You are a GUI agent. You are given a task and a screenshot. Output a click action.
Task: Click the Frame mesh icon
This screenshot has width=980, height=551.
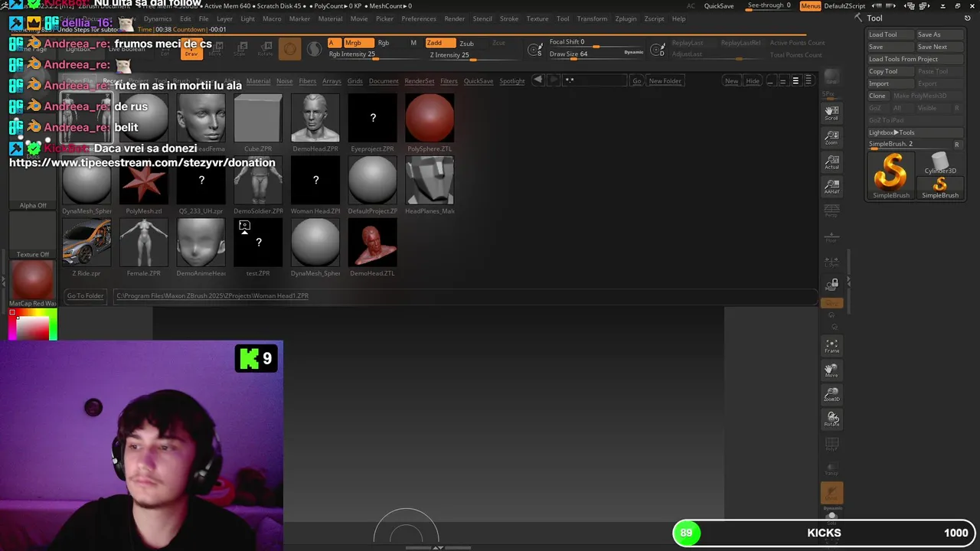pyautogui.click(x=831, y=346)
